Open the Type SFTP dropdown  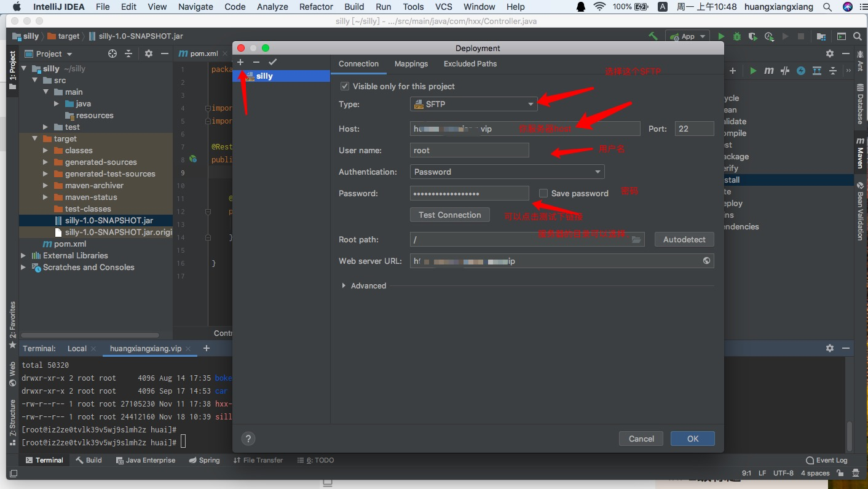[x=473, y=104]
